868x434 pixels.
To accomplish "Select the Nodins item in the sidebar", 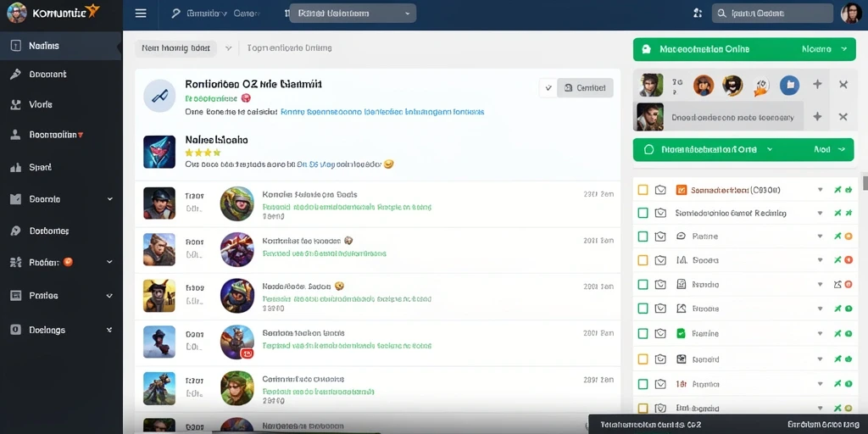I will (61, 46).
